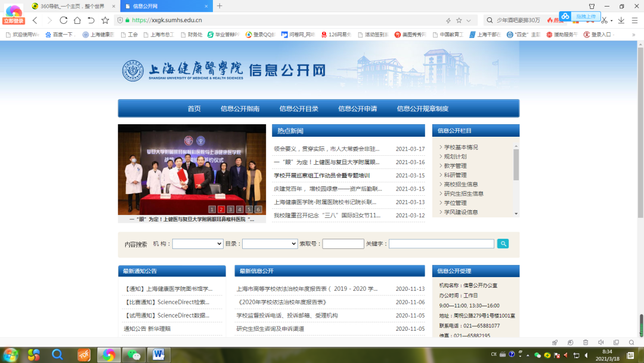Screen dimensions: 644x363
Task: Show slide 1 of the news carousel
Action: click(212, 210)
